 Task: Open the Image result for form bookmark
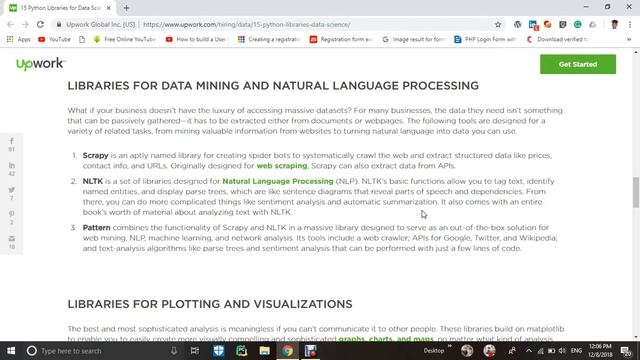(x=413, y=40)
